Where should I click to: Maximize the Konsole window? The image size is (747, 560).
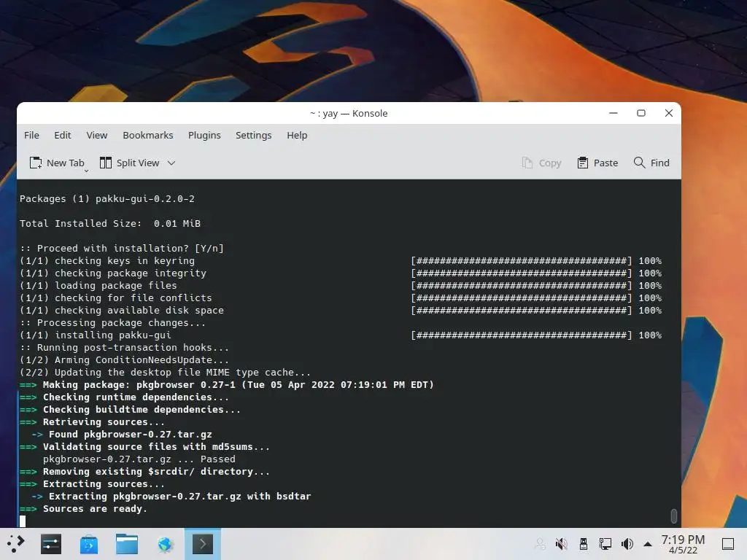(x=641, y=113)
